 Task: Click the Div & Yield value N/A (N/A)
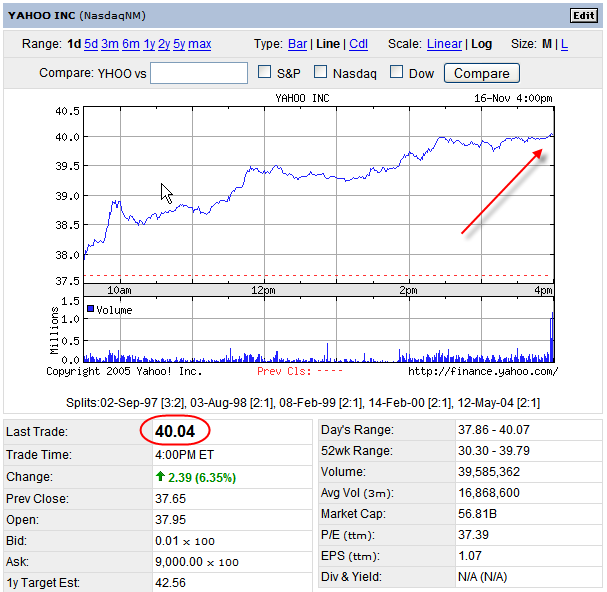click(x=482, y=577)
